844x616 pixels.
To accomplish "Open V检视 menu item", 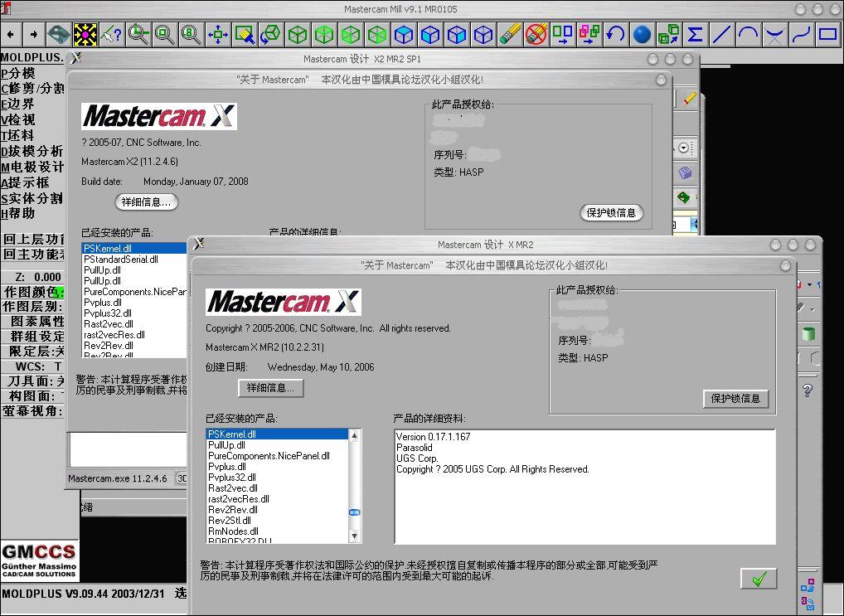I will pyautogui.click(x=17, y=119).
